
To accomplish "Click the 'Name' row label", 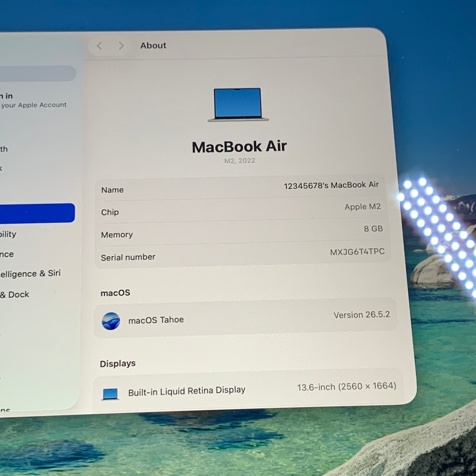I will tap(112, 190).
